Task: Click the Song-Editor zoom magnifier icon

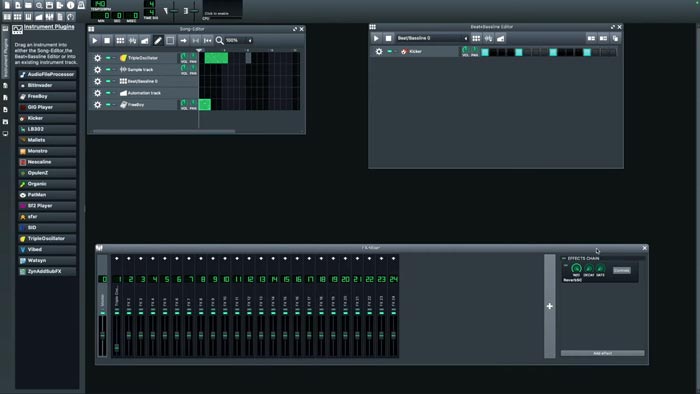Action: point(220,41)
